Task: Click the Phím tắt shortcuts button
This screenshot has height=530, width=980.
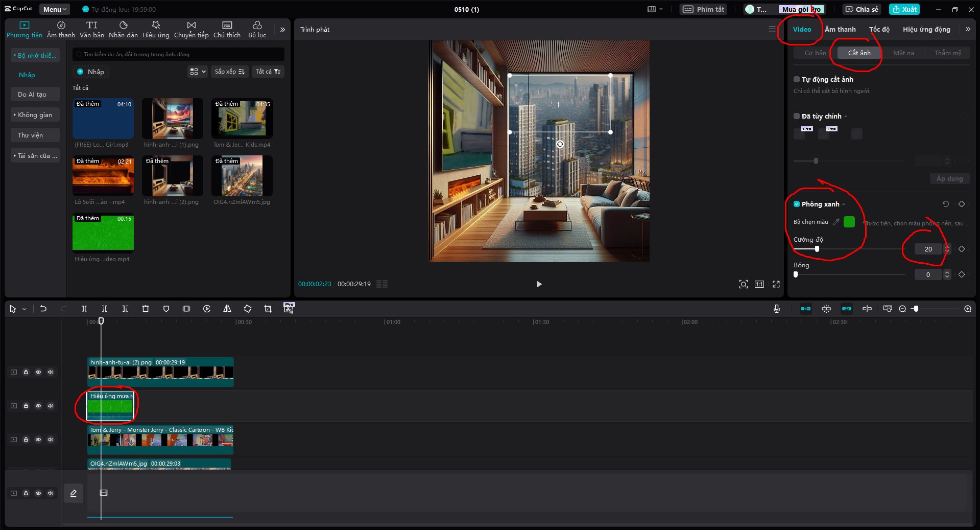Action: 704,9
